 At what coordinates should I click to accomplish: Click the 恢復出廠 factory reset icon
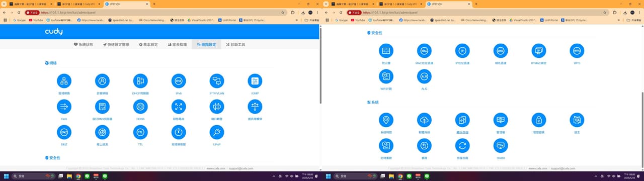[x=462, y=145]
